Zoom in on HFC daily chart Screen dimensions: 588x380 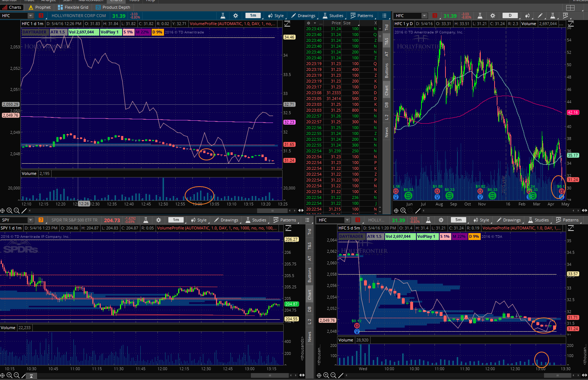403,211
